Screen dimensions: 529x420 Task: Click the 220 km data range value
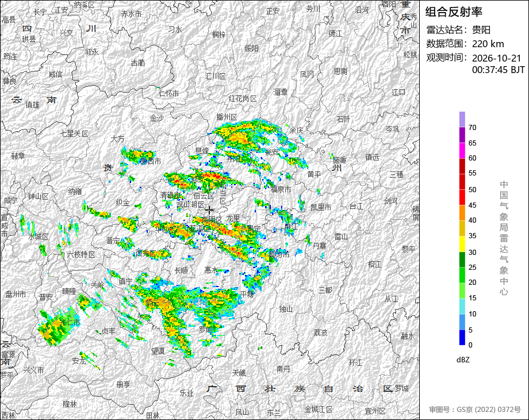(x=488, y=44)
